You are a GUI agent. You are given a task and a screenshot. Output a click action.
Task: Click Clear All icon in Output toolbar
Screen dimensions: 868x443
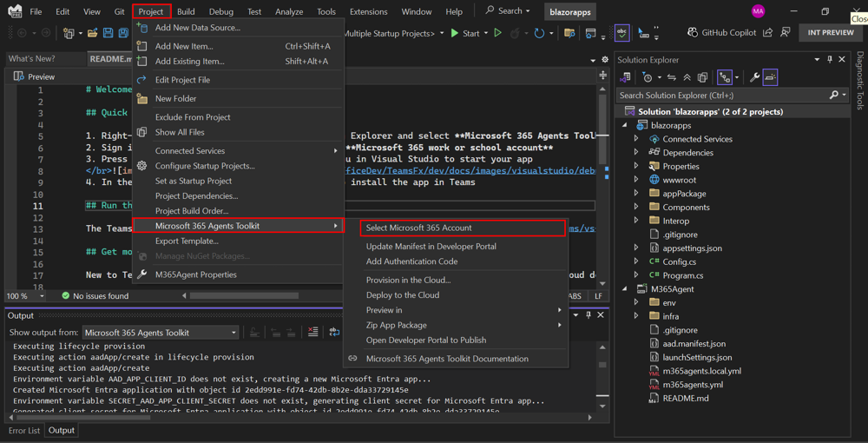(x=312, y=332)
